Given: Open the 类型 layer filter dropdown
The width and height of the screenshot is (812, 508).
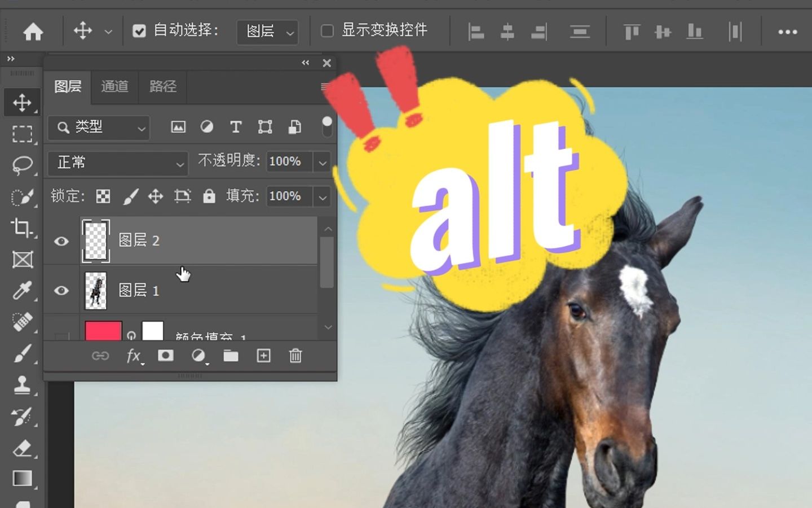Looking at the screenshot, I should 98,128.
